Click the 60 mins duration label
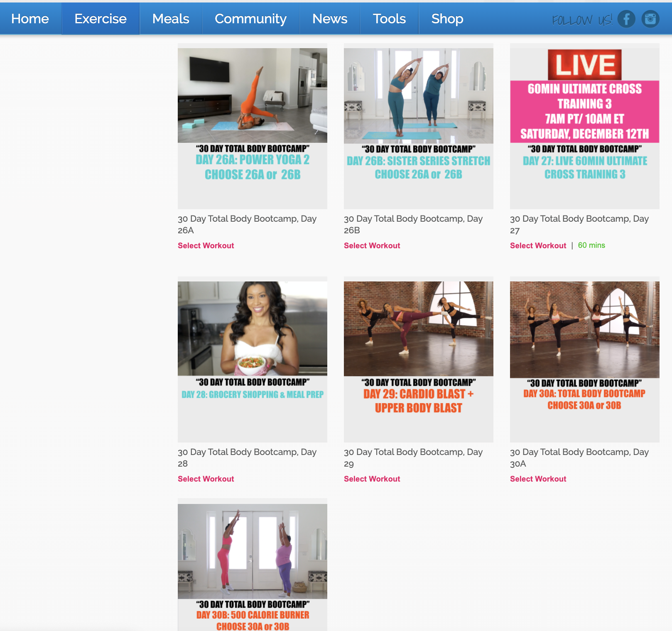 [591, 245]
